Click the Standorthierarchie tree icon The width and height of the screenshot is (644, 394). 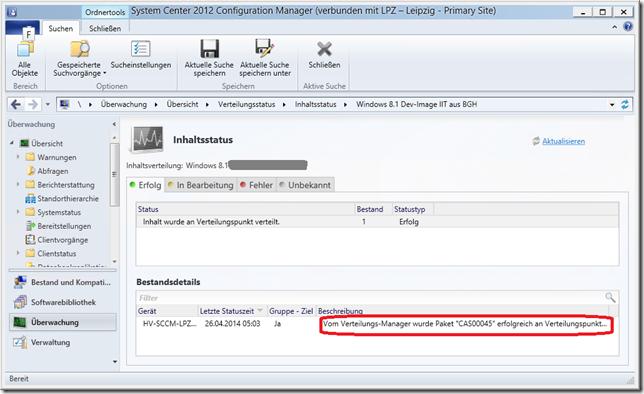coord(30,199)
